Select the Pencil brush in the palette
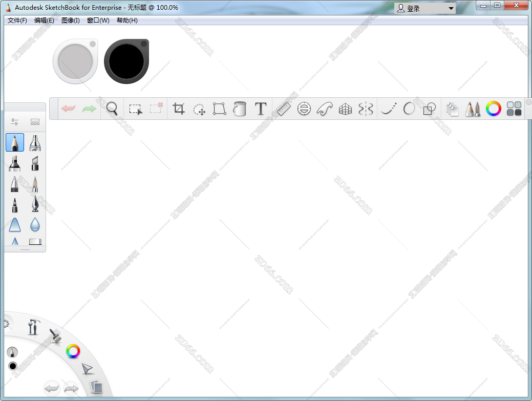This screenshot has width=532, height=401. (x=15, y=142)
